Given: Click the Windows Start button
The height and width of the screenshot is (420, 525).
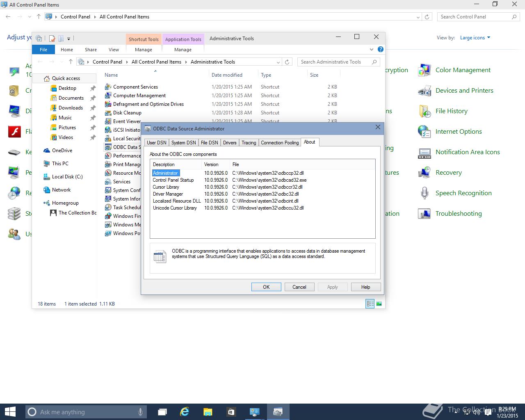Looking at the screenshot, I should point(10,412).
